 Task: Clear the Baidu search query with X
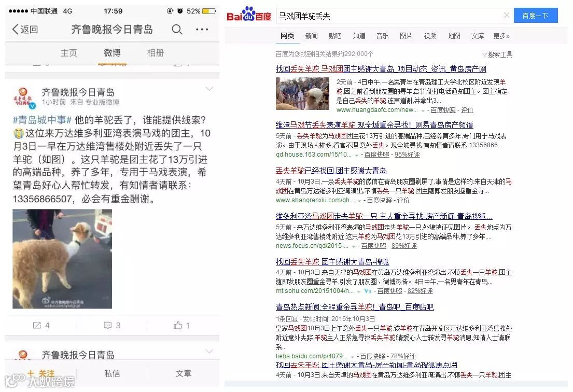coord(507,16)
